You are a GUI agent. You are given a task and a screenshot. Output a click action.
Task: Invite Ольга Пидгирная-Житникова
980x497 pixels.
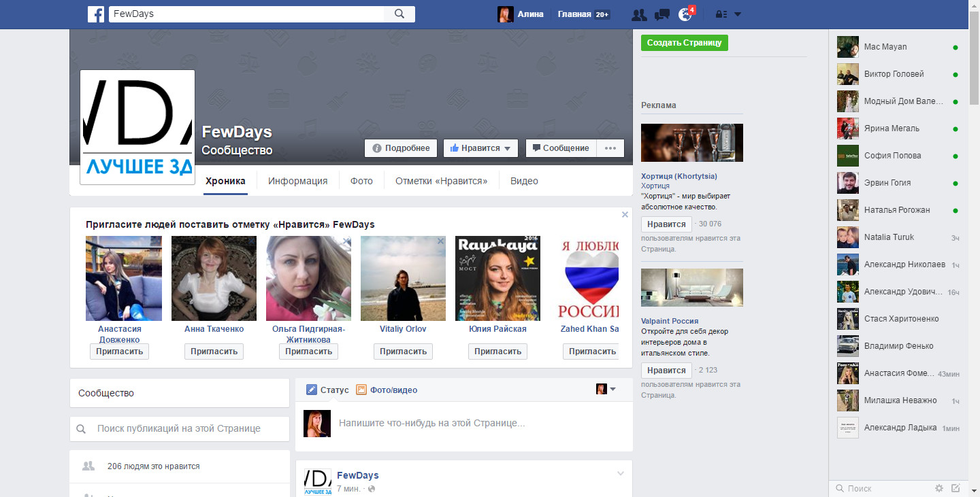click(x=308, y=352)
